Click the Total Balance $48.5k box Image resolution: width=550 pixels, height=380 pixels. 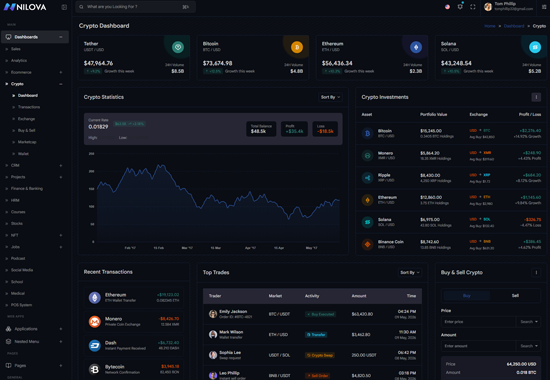261,129
